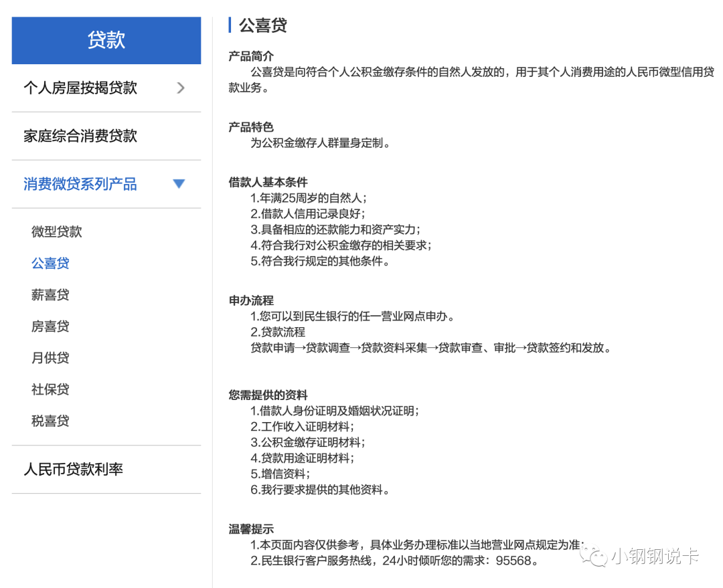This screenshot has height=588, width=723.
Task: Open the 税喜贷 product page
Action: click(x=50, y=420)
